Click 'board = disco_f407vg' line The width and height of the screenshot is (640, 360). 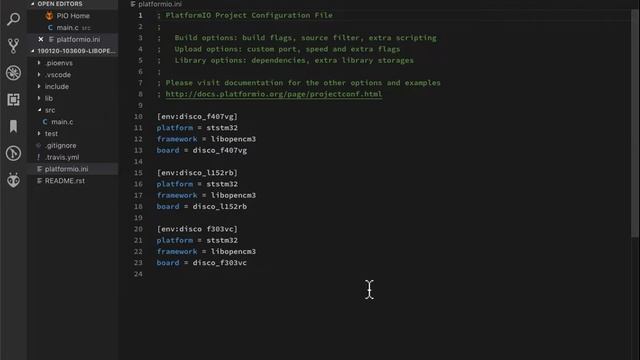coord(202,150)
